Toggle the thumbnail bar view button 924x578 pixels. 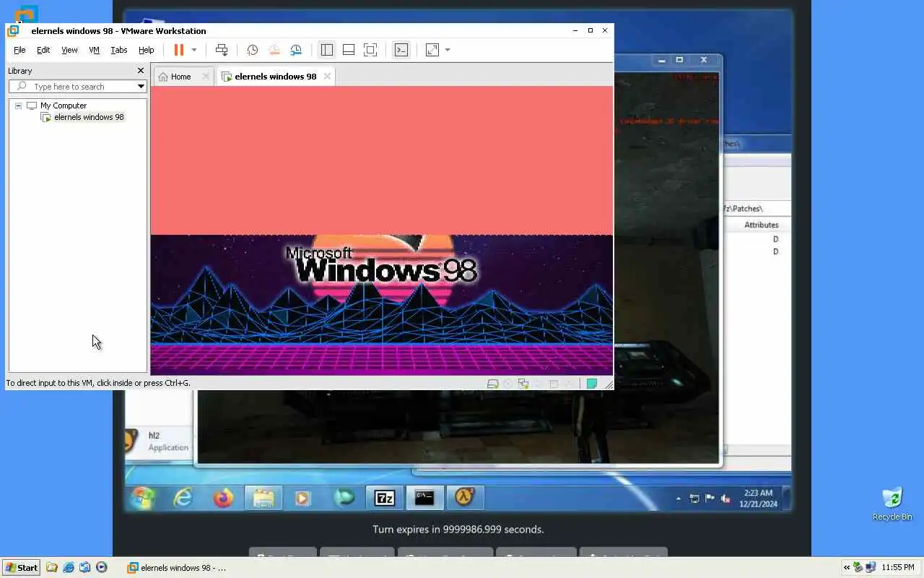tap(348, 50)
